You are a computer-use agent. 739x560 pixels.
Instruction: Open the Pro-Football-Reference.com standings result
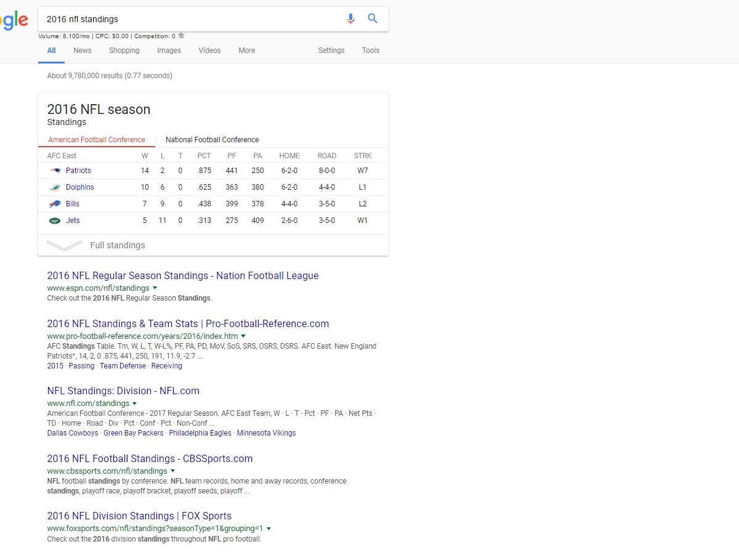(188, 324)
